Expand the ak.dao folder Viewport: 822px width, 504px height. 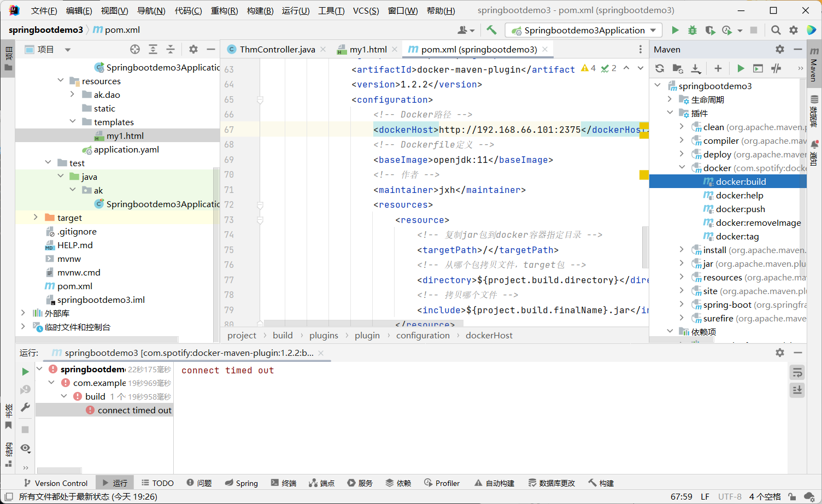[73, 94]
